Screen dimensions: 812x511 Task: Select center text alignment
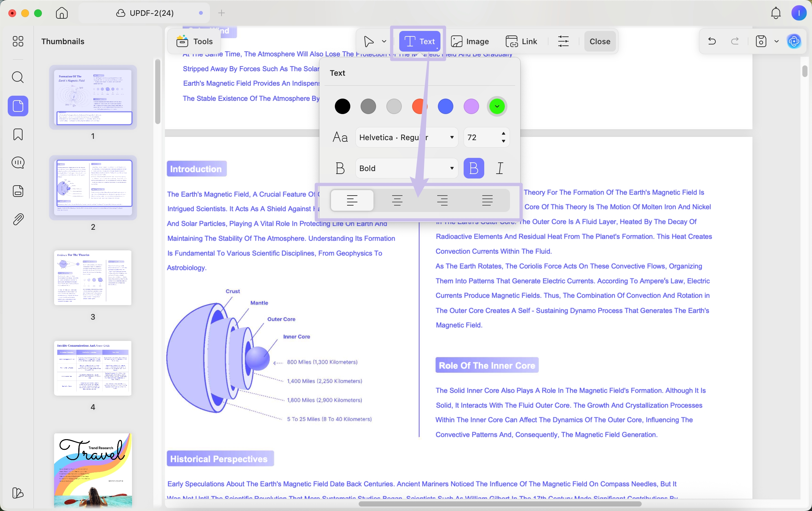point(397,200)
